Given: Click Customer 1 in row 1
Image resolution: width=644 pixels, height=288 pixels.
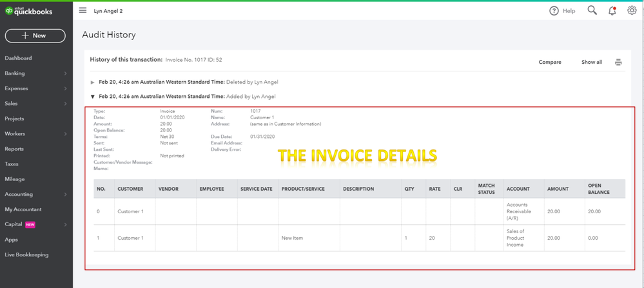Looking at the screenshot, I should [130, 238].
